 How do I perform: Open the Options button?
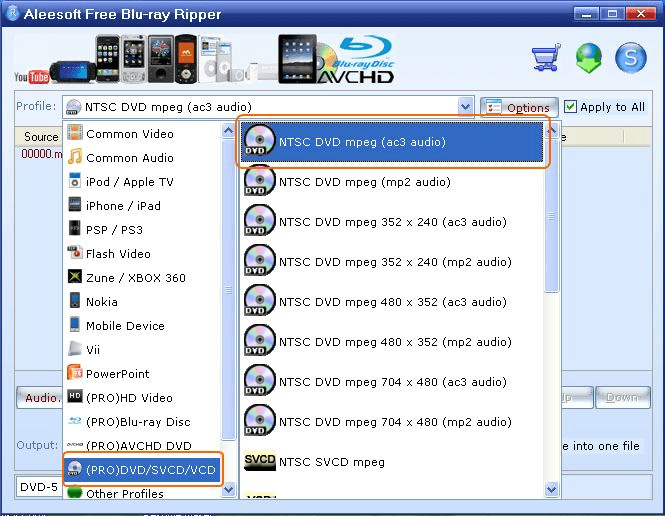519,107
